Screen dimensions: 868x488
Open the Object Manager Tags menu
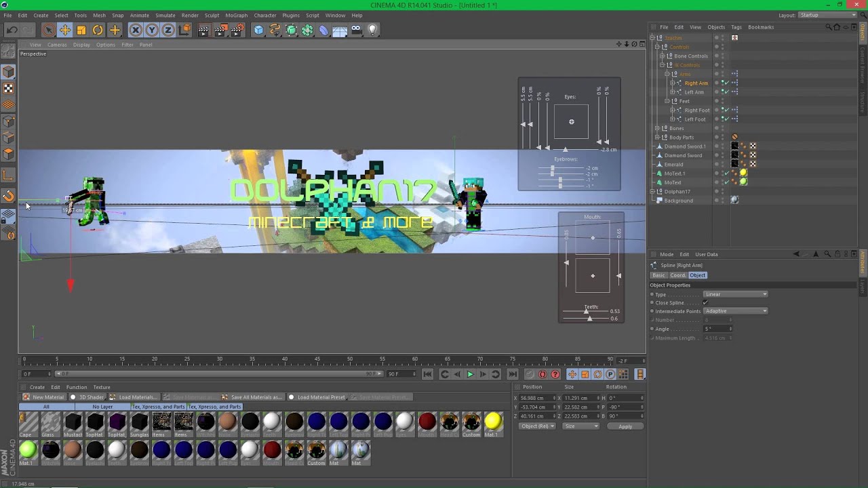pos(736,27)
